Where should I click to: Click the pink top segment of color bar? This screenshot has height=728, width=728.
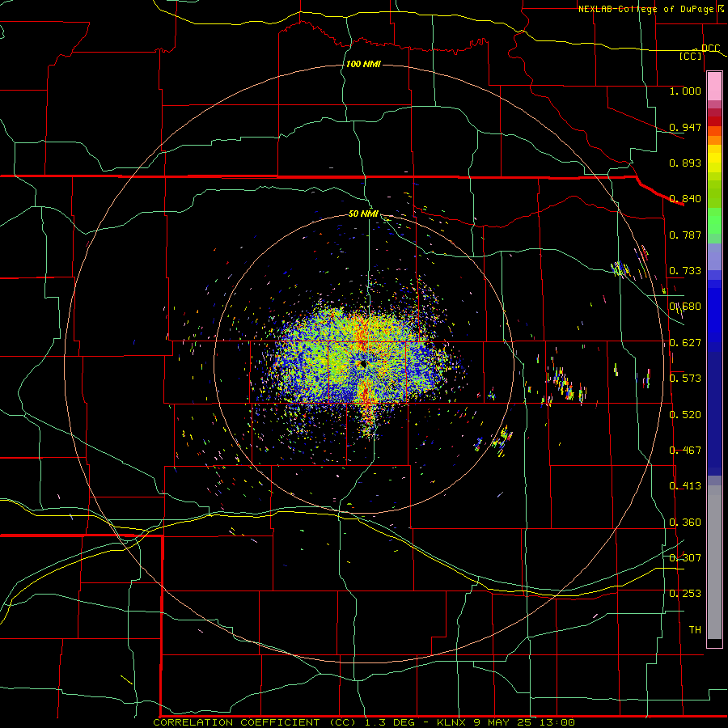(x=714, y=87)
